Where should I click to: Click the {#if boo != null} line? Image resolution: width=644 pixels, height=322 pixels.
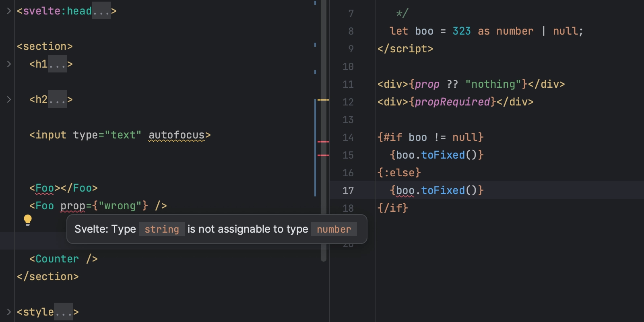(430, 137)
